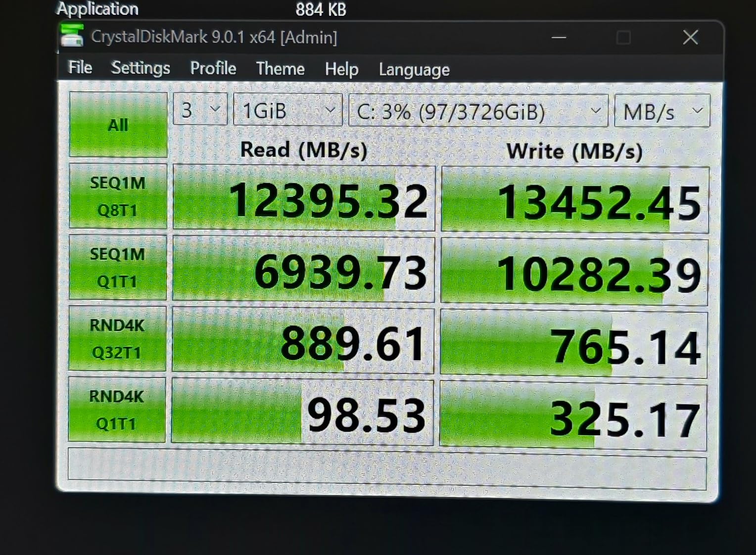Click the 13452.45 sequential write result
This screenshot has width=756, height=555.
click(575, 200)
